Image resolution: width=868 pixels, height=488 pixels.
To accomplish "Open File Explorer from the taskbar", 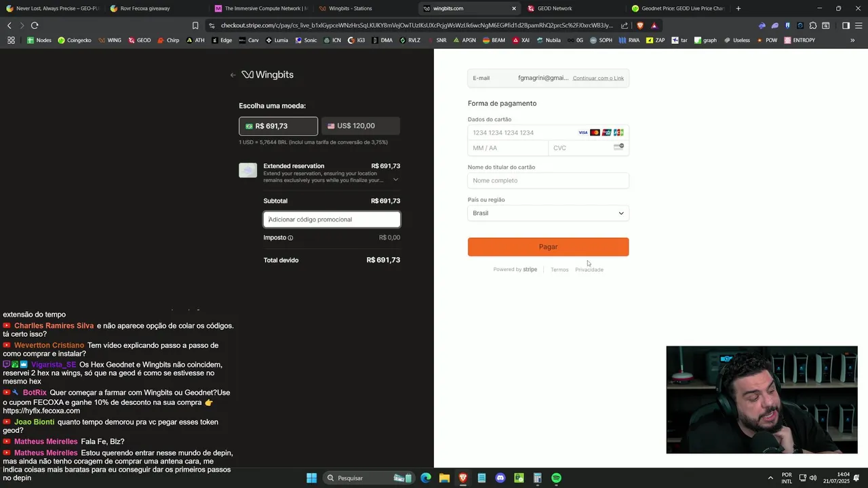I will click(x=444, y=479).
